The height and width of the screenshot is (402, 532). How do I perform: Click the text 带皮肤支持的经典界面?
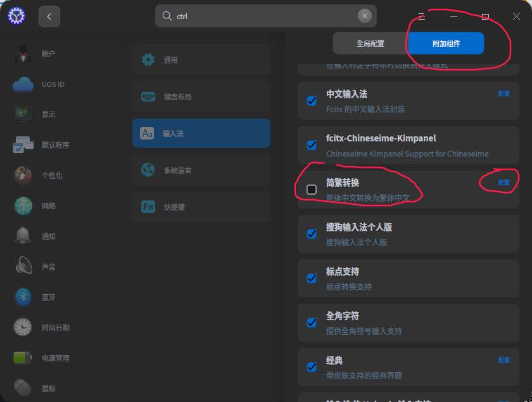[364, 375]
